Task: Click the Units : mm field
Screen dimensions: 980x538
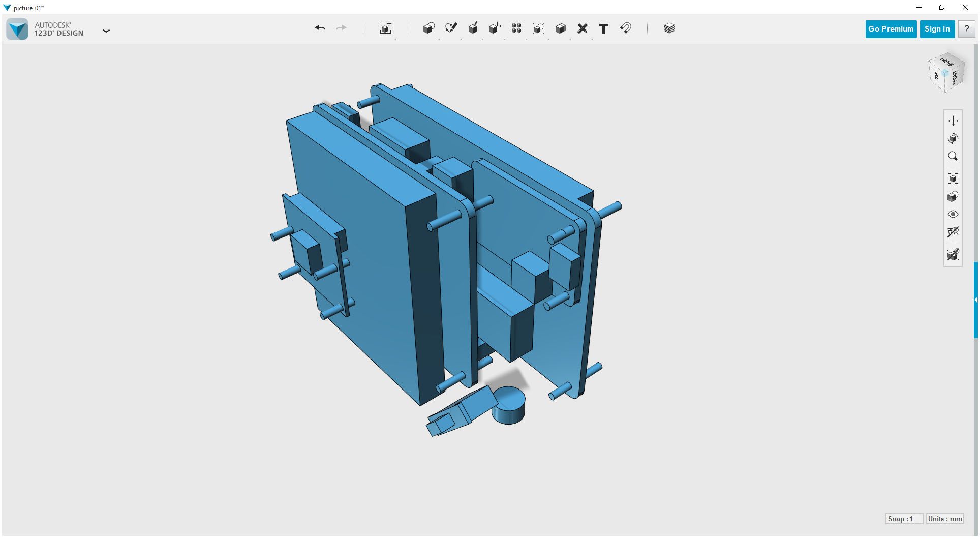Action: tap(944, 518)
